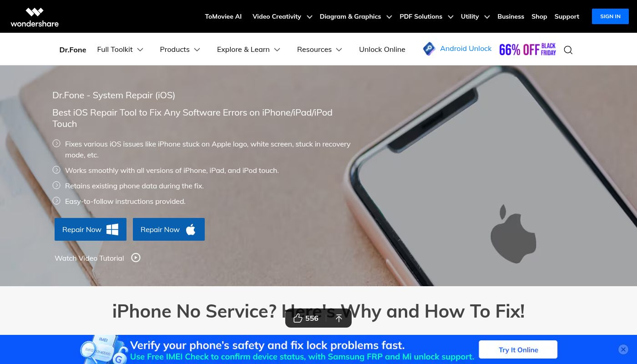Expand the Full Toolkit menu
Viewport: 637px width, 364px height.
(x=120, y=49)
